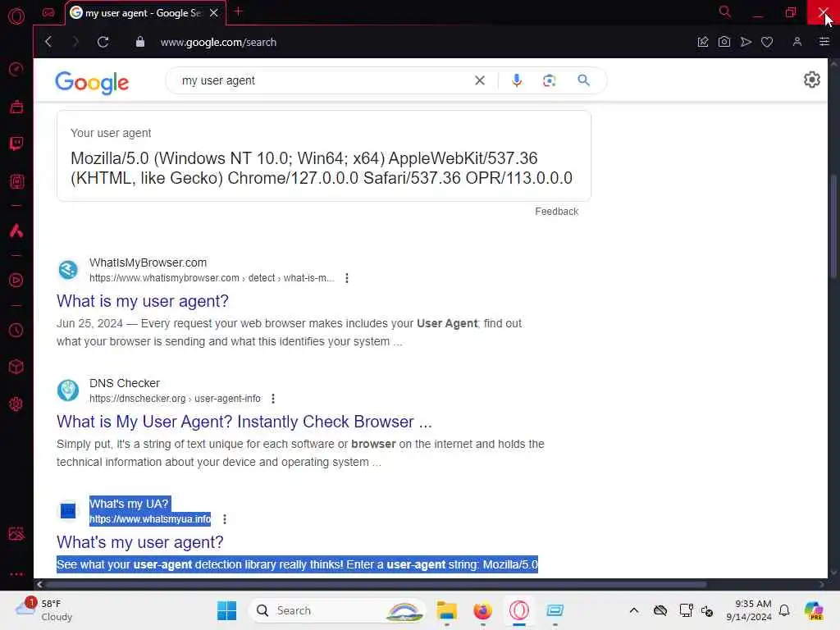Viewport: 840px width, 630px height.
Task: Click the Google search input field
Action: click(324, 80)
